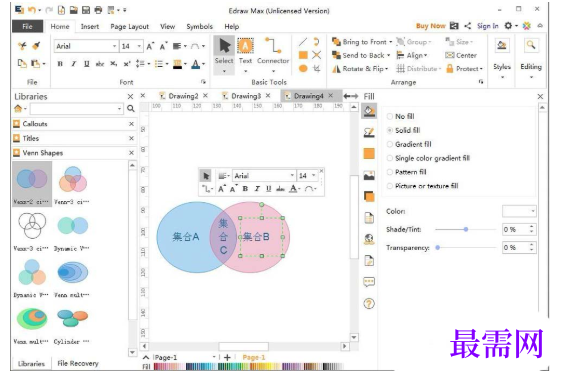562x375 pixels.
Task: Open Styles gallery
Action: click(x=502, y=59)
